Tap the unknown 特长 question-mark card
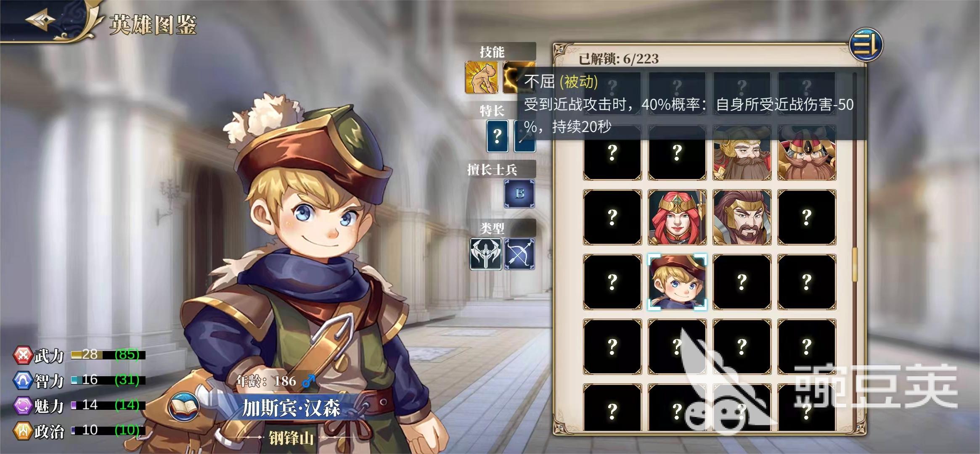 click(497, 136)
